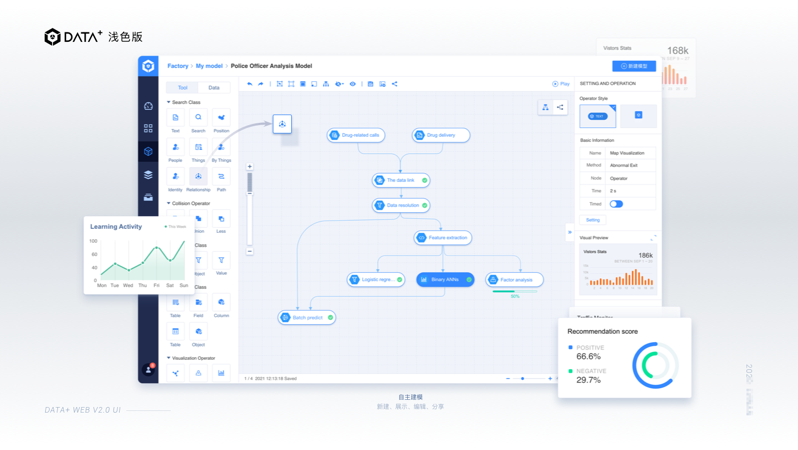Open the four-squares grid icon in sidebar

coord(148,128)
